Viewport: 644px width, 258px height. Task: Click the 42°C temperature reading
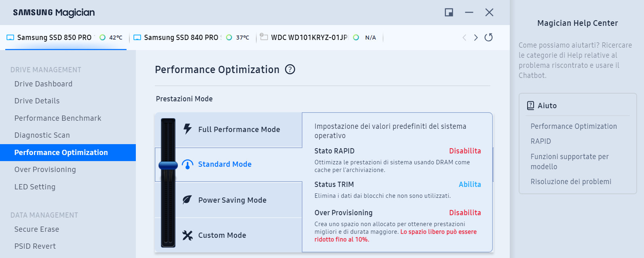click(x=116, y=38)
